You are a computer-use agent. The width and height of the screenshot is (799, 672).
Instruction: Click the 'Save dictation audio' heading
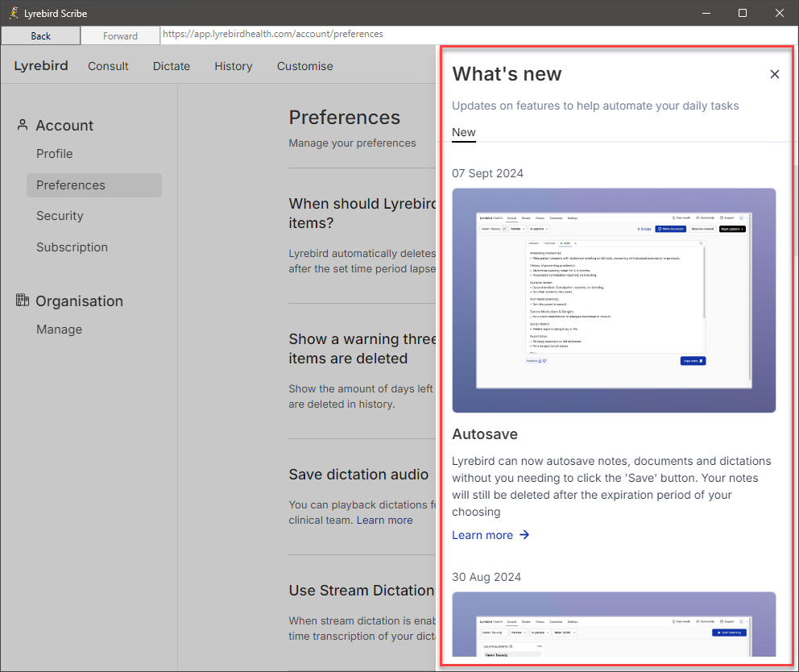pos(358,474)
